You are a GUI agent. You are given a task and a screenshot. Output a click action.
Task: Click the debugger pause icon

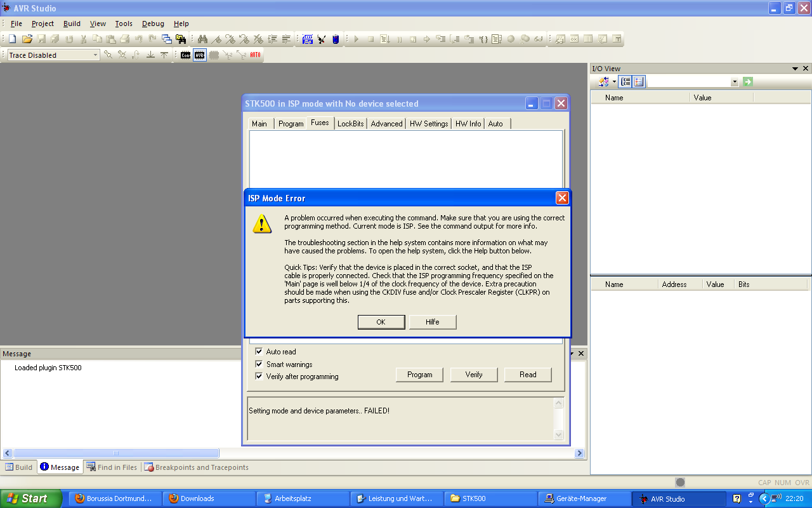399,39
